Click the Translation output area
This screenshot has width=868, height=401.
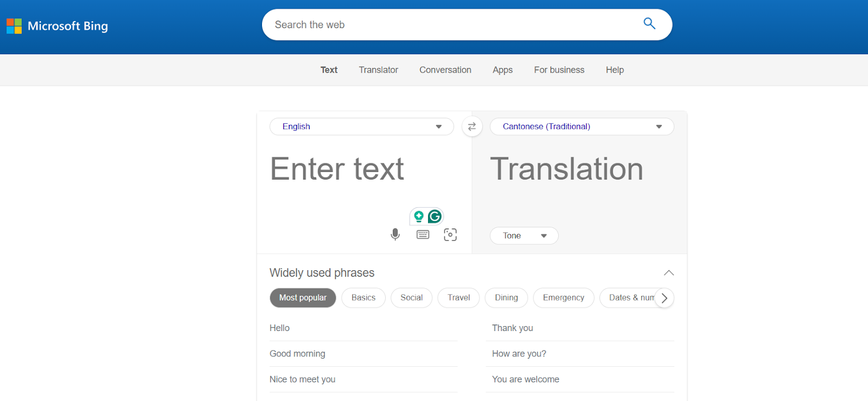pyautogui.click(x=582, y=169)
